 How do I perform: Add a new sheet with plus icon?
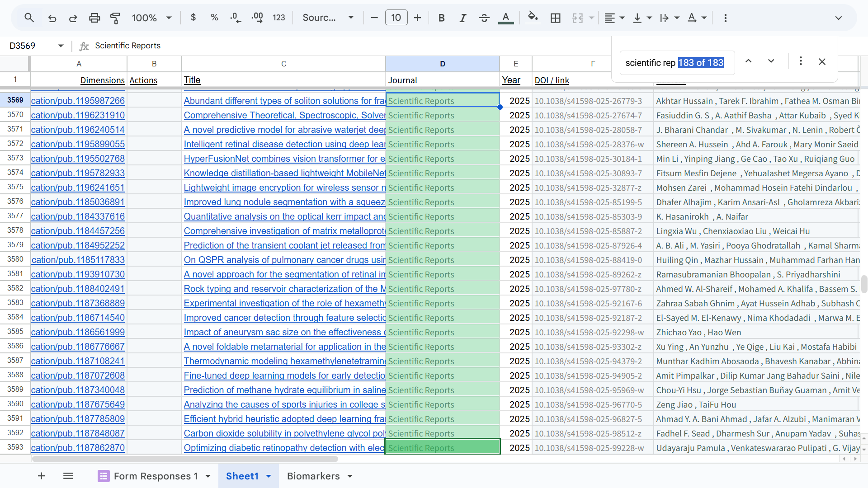[x=41, y=476]
